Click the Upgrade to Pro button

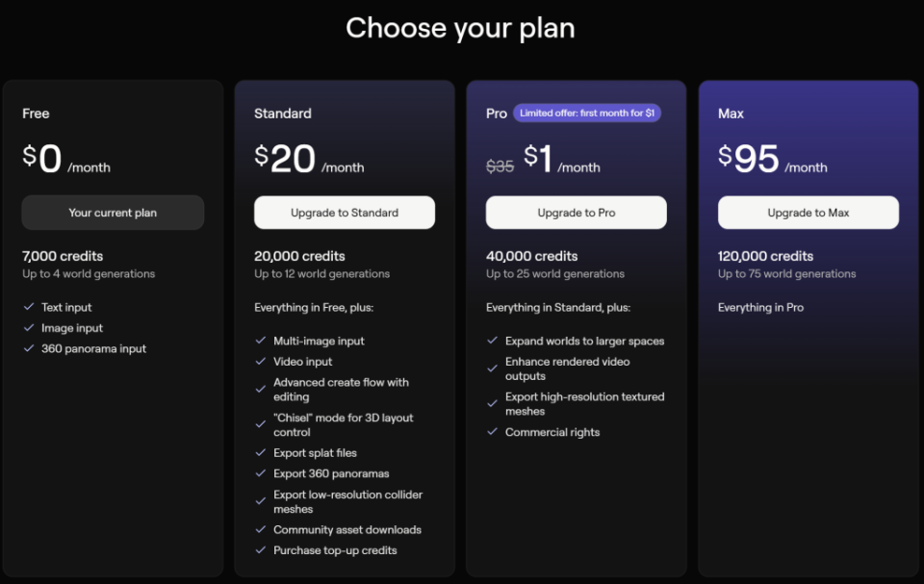click(576, 213)
